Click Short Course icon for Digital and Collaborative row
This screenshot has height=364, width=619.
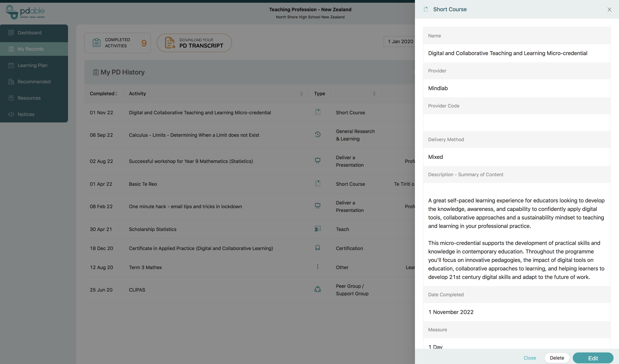(x=318, y=112)
